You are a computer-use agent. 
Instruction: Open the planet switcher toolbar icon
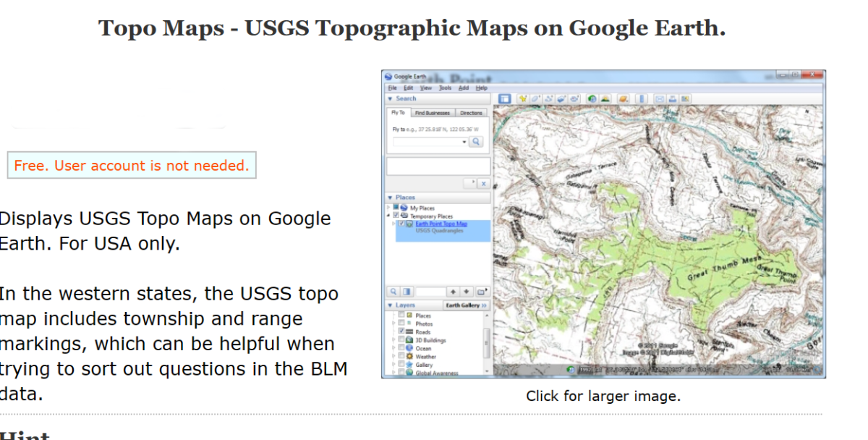point(623,98)
